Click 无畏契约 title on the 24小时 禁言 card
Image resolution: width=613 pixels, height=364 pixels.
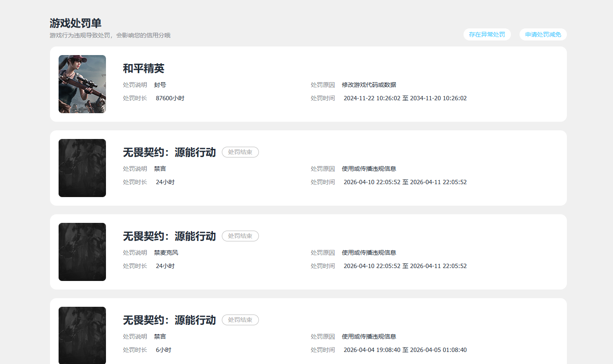169,152
